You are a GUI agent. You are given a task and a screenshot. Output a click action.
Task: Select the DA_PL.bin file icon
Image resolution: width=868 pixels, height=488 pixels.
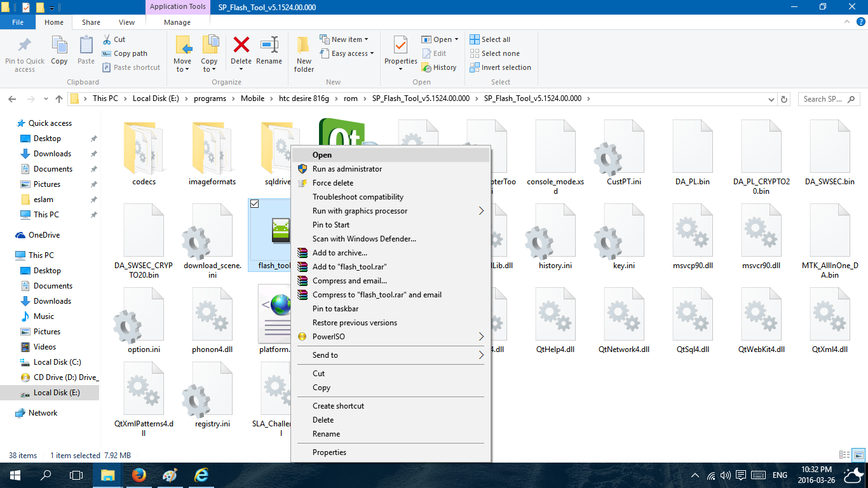point(692,147)
